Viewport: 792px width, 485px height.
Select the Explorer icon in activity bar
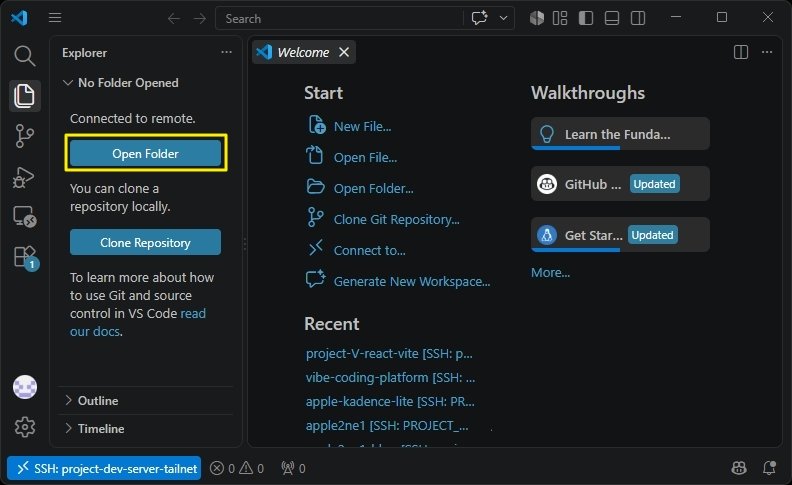[24, 95]
